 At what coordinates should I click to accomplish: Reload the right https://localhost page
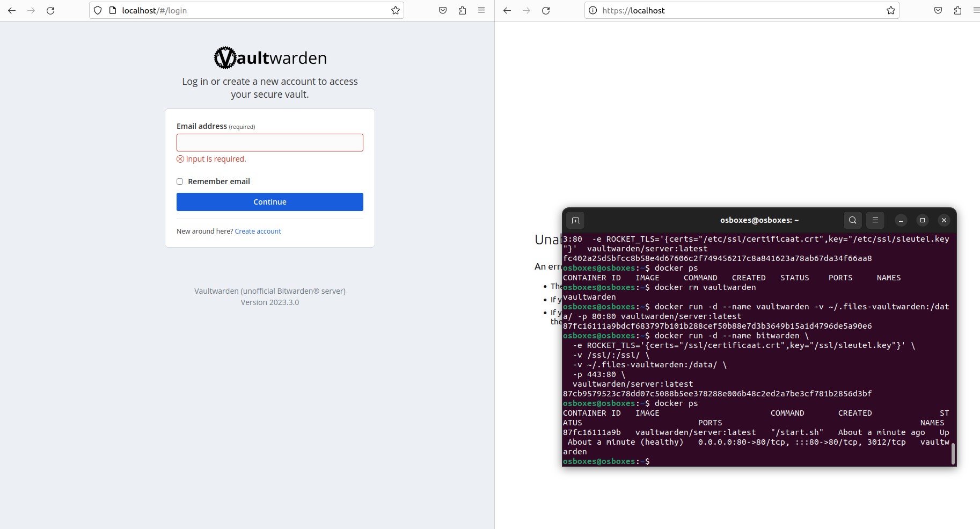tap(546, 10)
